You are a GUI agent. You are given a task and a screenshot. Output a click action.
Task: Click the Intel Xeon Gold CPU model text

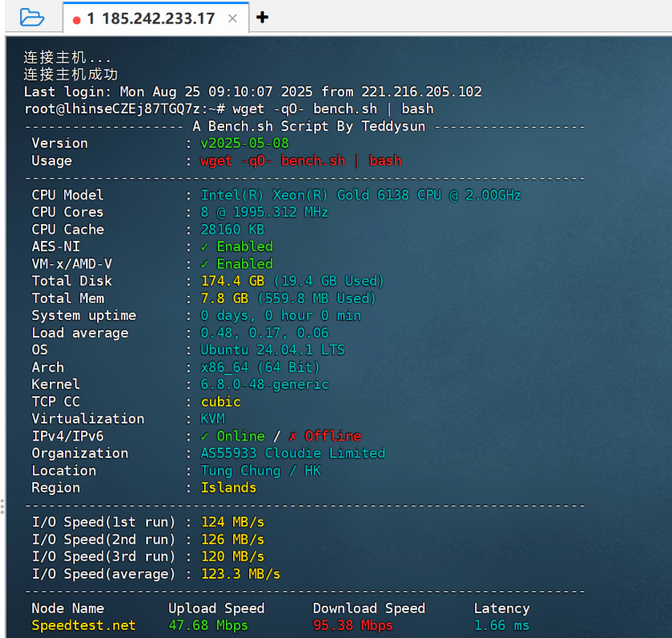(361, 195)
